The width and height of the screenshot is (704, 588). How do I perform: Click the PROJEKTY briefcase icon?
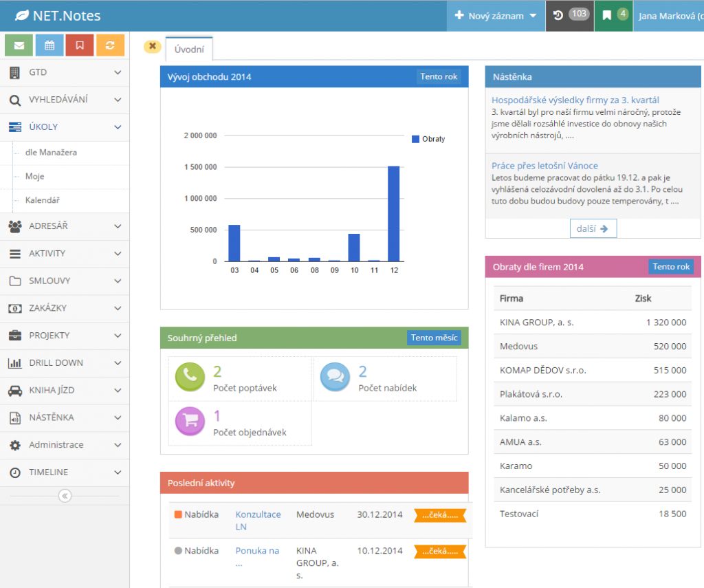(x=15, y=336)
